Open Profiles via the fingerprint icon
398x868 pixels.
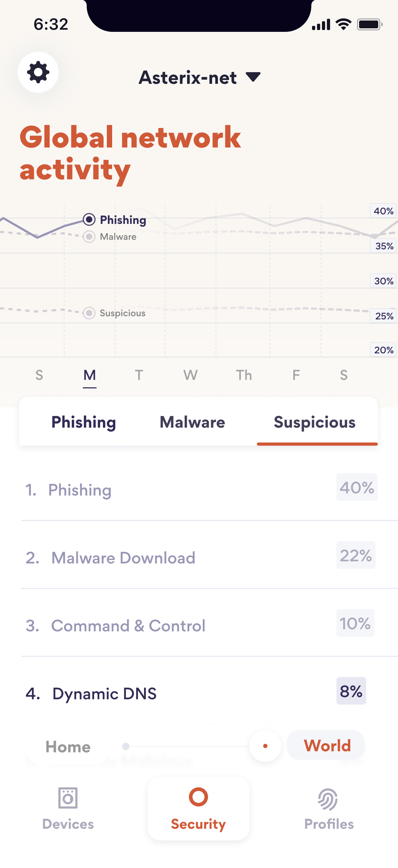tap(328, 799)
